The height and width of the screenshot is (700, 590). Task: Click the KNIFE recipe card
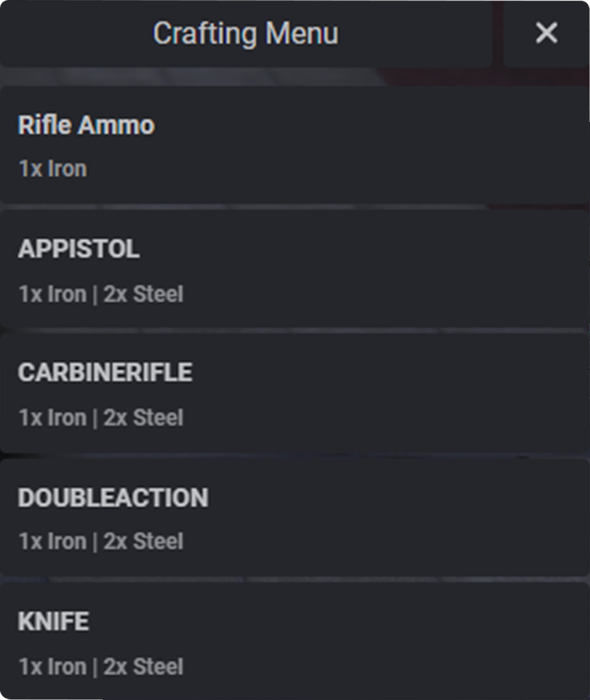coord(277,640)
